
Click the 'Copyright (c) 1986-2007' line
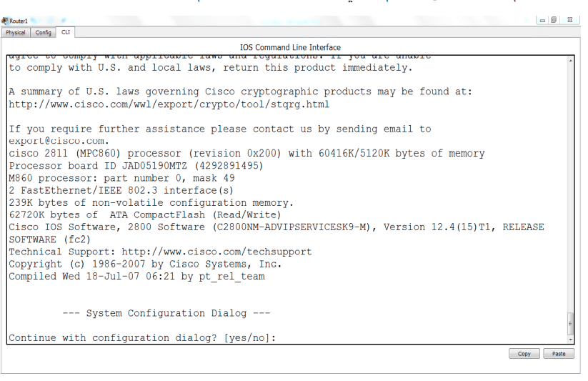pos(145,264)
